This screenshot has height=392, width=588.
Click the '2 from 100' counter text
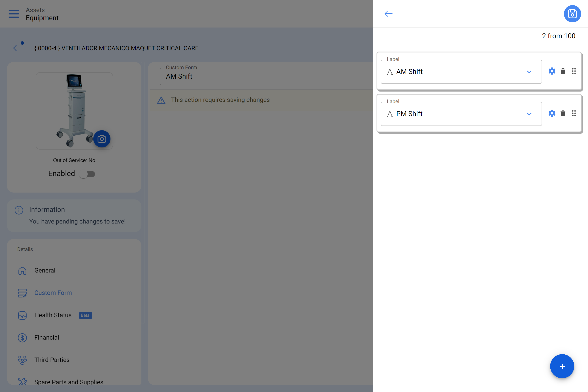pos(558,36)
